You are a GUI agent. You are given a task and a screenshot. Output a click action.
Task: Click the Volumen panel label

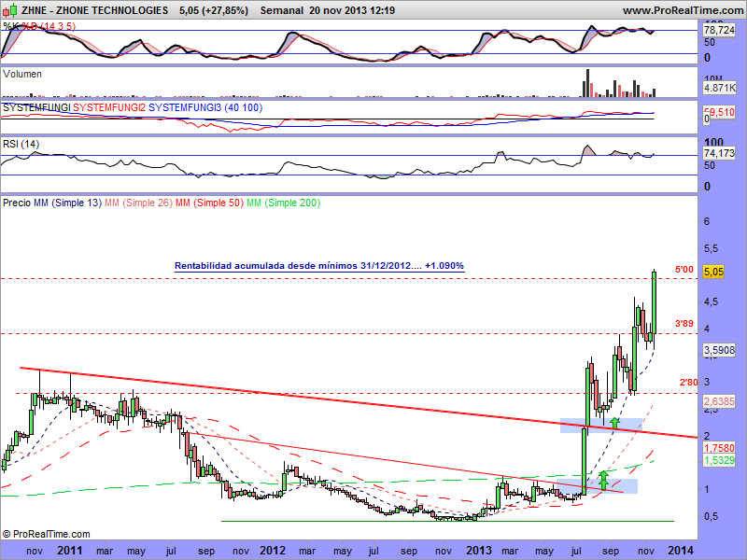click(x=22, y=74)
